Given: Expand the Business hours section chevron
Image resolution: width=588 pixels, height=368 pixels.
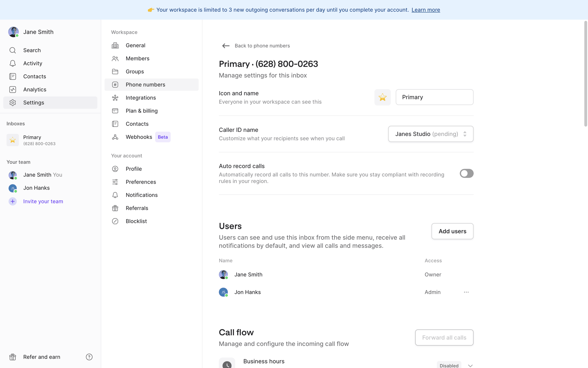Looking at the screenshot, I should [470, 366].
